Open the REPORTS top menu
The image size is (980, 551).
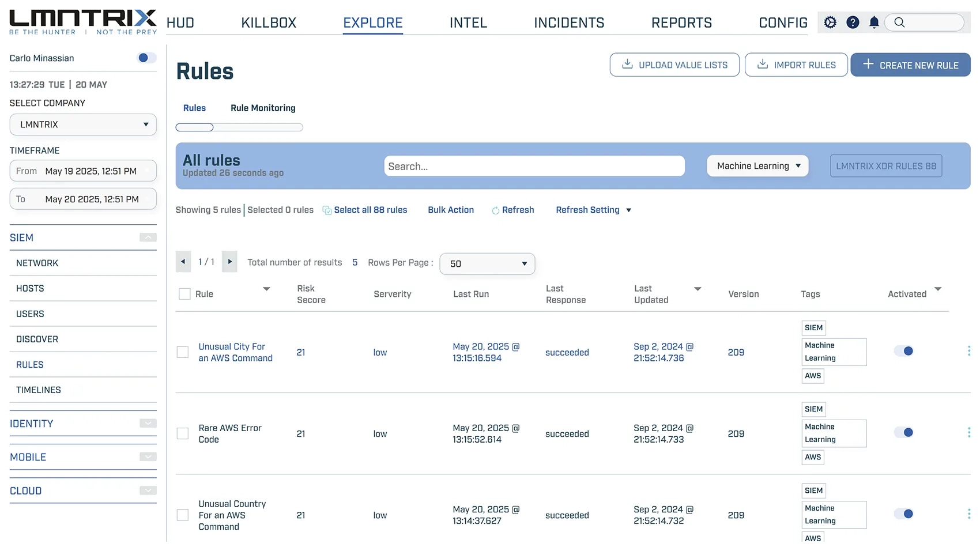[681, 23]
